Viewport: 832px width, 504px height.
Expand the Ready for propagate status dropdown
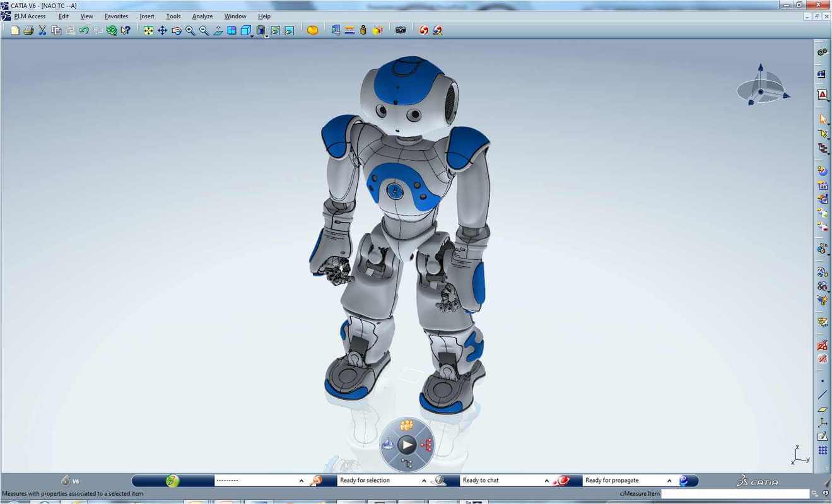670,480
